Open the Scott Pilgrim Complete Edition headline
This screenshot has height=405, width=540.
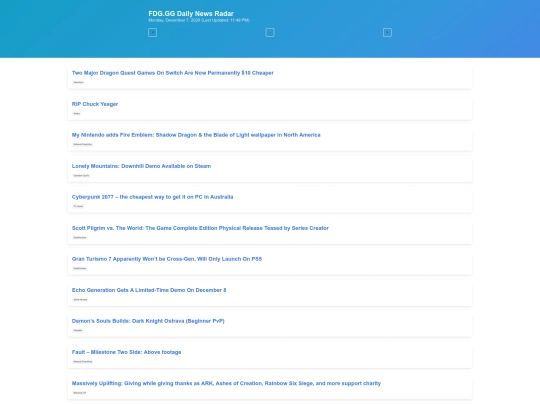click(x=200, y=228)
